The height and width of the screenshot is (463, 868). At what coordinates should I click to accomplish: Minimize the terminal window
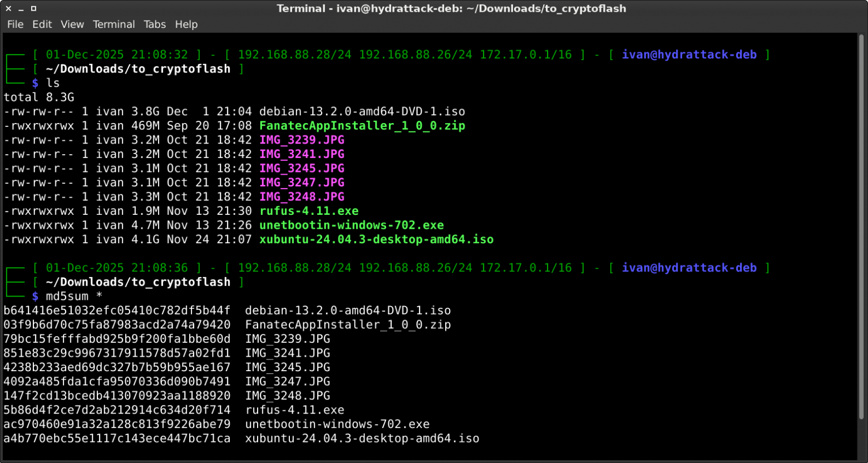(21, 9)
